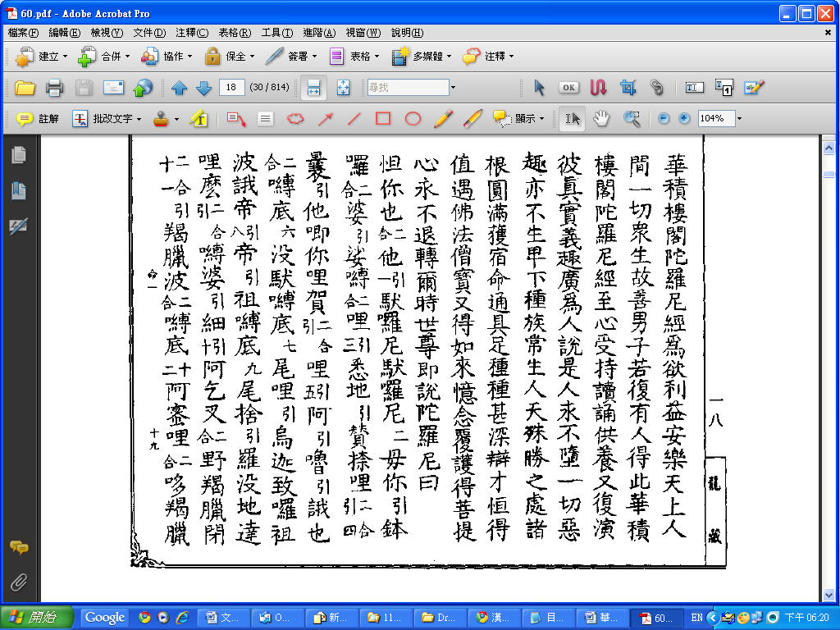Click the 註解 sticky note button

pyautogui.click(x=39, y=118)
